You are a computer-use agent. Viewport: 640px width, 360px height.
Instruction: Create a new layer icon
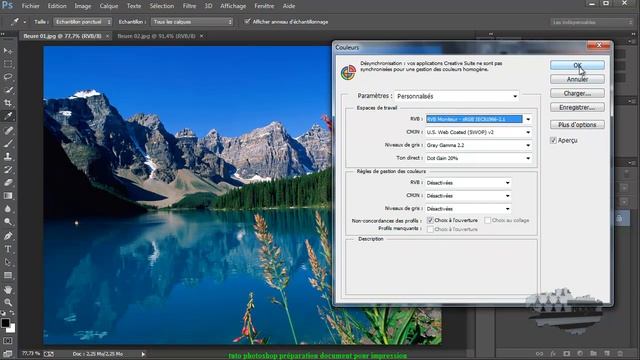click(x=607, y=353)
